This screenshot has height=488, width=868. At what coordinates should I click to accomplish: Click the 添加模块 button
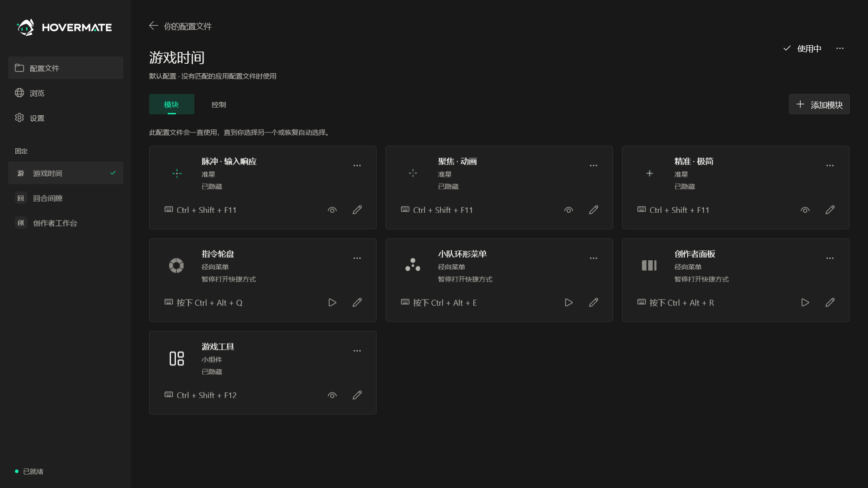pyautogui.click(x=819, y=104)
